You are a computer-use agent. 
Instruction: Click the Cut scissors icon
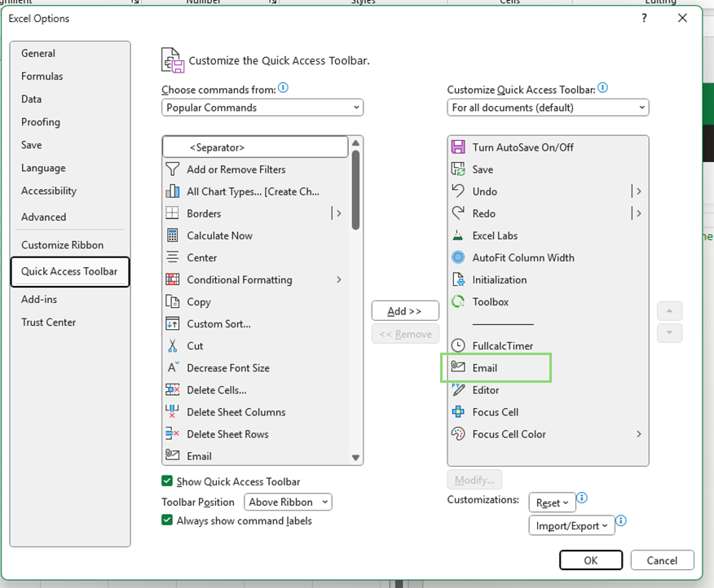click(172, 346)
